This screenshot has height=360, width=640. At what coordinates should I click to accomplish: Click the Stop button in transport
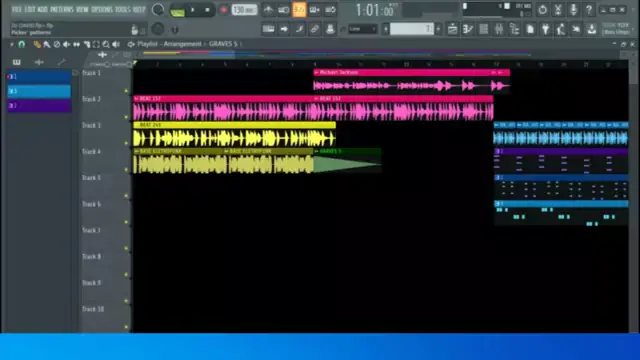point(207,10)
